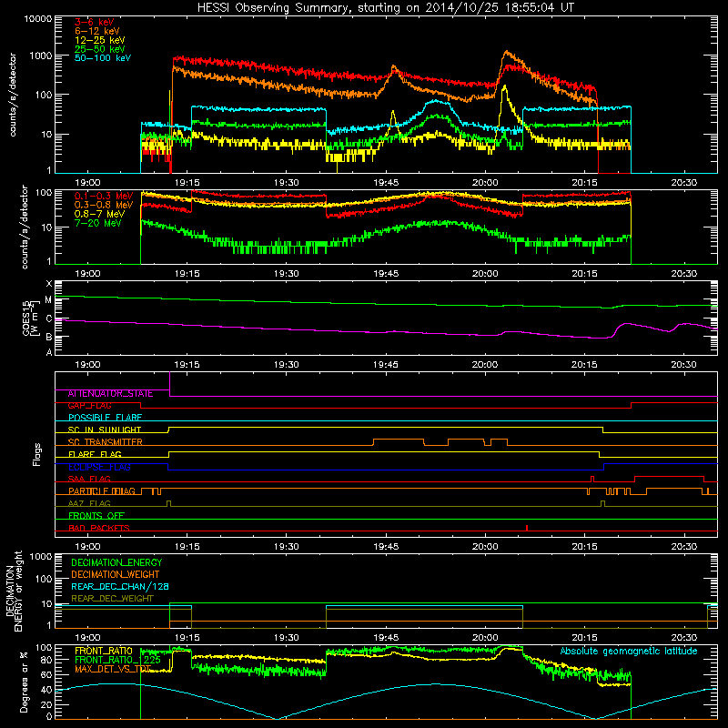This screenshot has height=728, width=728.
Task: Click the vertical Flags axis title
Action: point(36,454)
